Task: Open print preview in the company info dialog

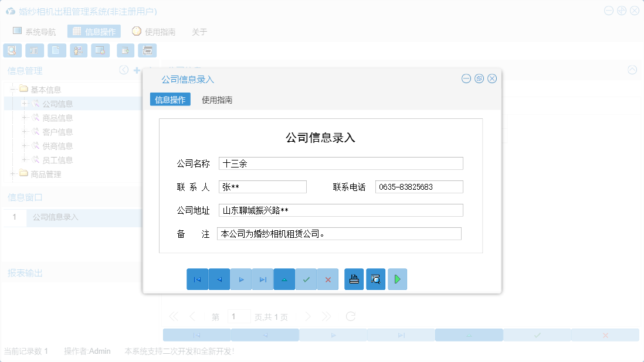Action: tap(375, 279)
